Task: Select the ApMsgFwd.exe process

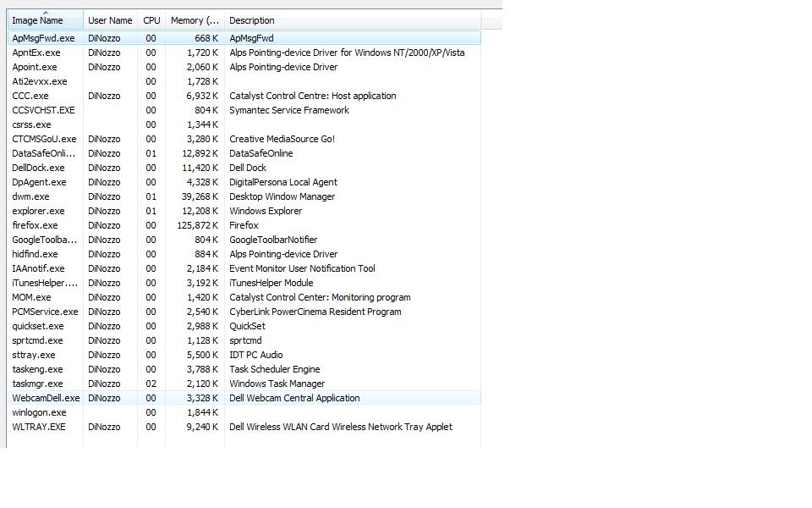Action: 43,38
